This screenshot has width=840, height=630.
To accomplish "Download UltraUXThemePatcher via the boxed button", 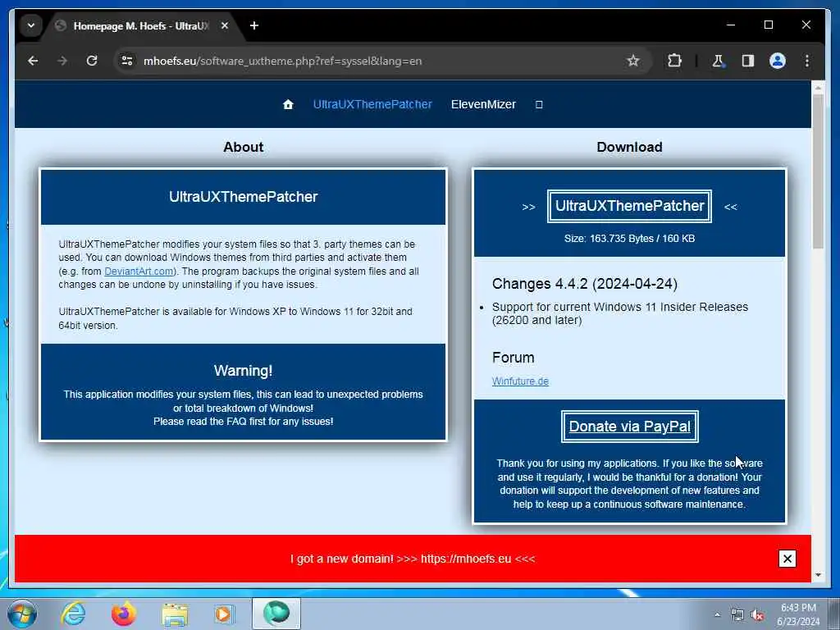I will pyautogui.click(x=629, y=206).
